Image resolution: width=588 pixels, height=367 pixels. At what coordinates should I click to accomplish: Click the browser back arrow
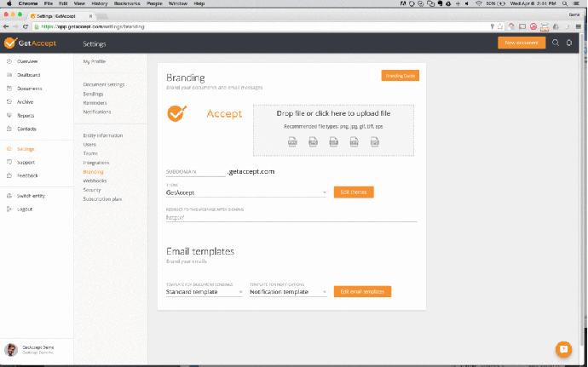6,26
